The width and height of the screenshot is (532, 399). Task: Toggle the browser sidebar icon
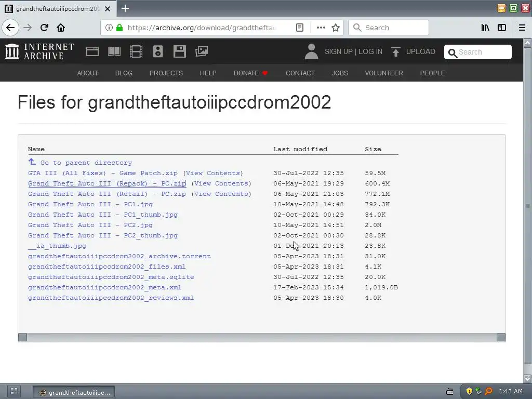coord(502,28)
